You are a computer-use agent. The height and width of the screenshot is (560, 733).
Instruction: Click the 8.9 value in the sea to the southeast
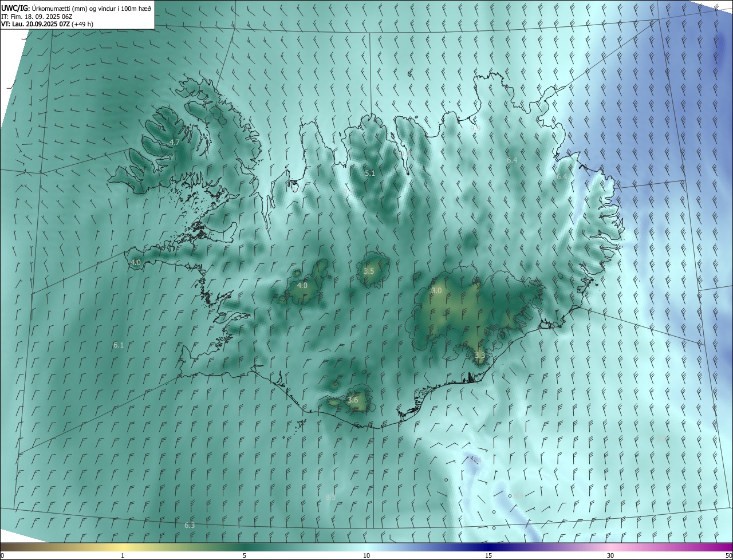pos(518,495)
